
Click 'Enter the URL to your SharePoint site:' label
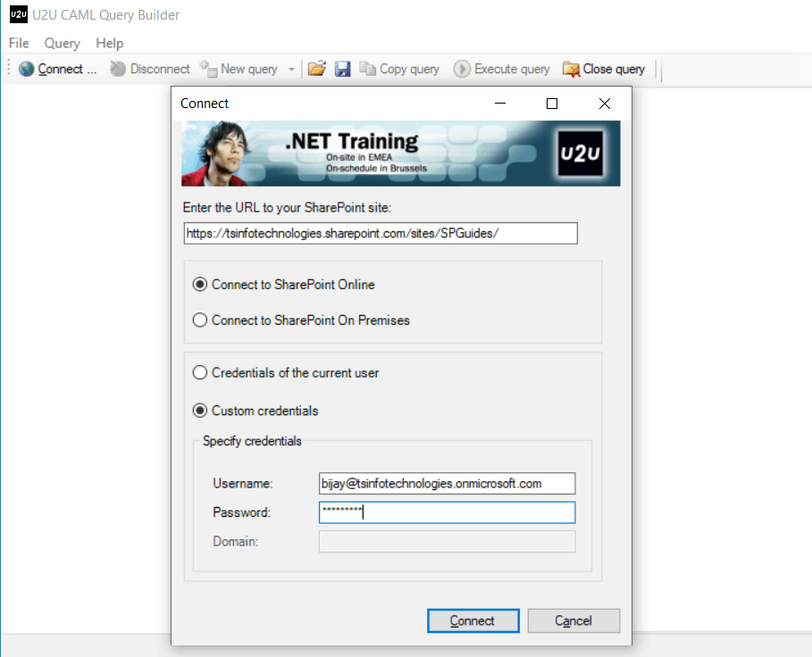tap(287, 208)
